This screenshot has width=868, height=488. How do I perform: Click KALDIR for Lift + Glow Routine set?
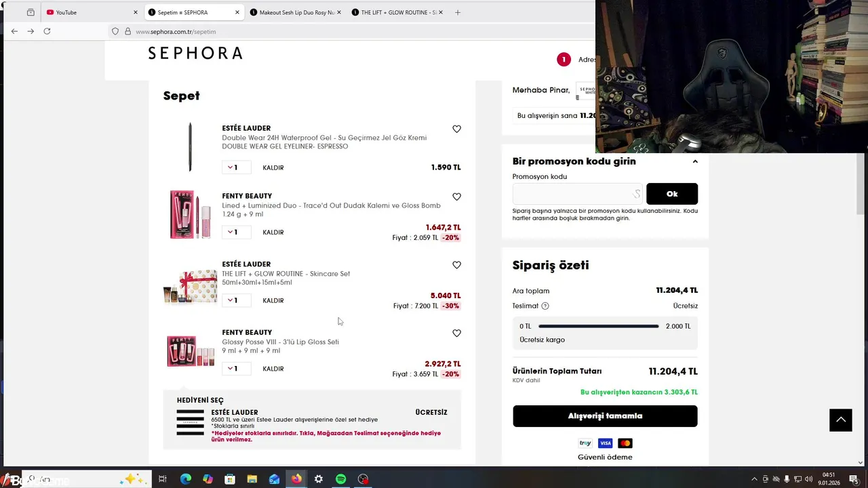[273, 300]
